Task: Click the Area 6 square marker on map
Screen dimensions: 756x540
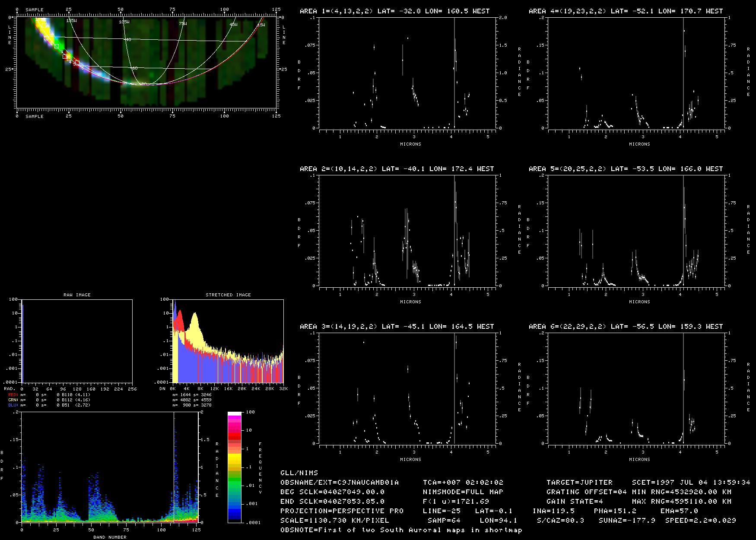Action: [x=77, y=63]
